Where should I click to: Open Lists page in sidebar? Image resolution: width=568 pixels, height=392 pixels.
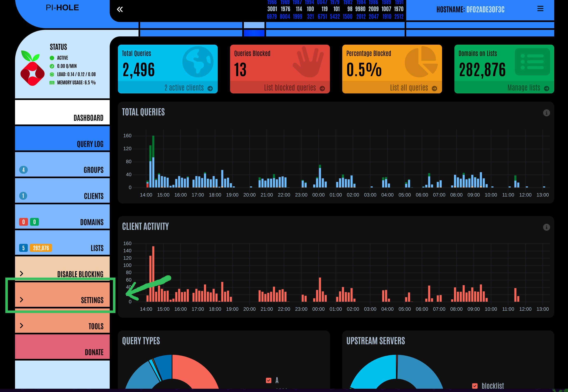tap(62, 242)
